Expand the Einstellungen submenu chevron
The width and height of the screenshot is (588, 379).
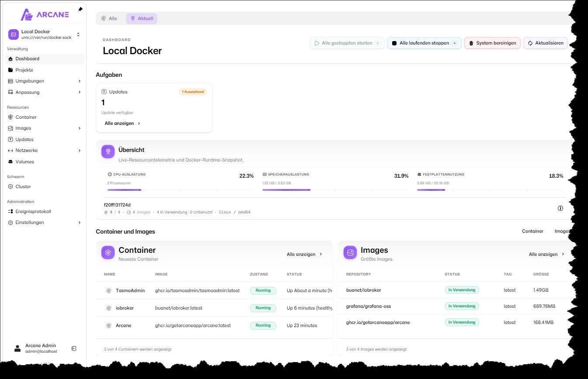(80, 223)
